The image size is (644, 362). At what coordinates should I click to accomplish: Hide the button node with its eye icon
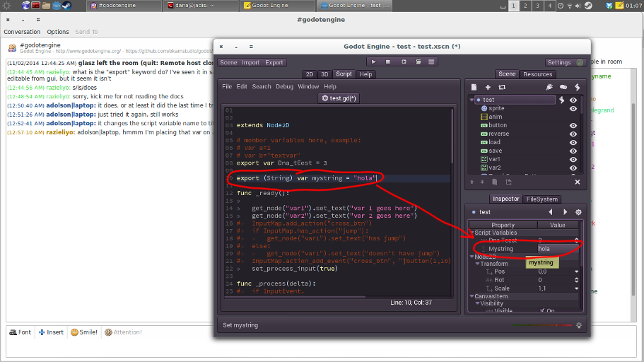[x=573, y=126]
